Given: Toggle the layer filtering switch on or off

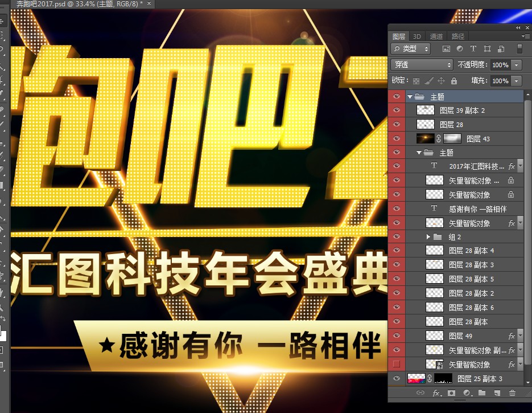Looking at the screenshot, I should click(519, 48).
